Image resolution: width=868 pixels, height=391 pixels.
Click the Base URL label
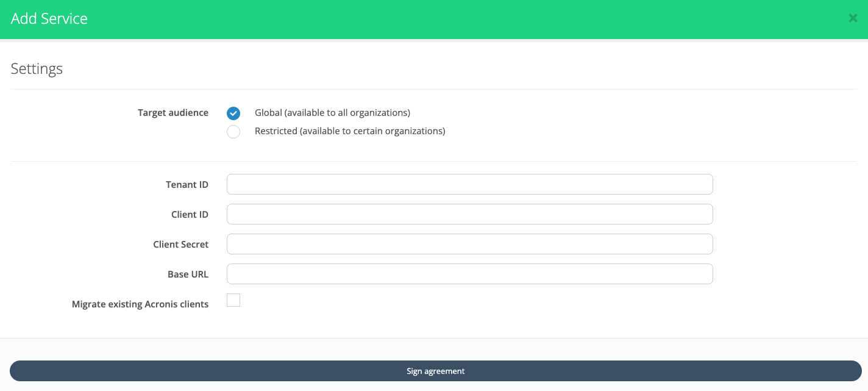coord(188,274)
